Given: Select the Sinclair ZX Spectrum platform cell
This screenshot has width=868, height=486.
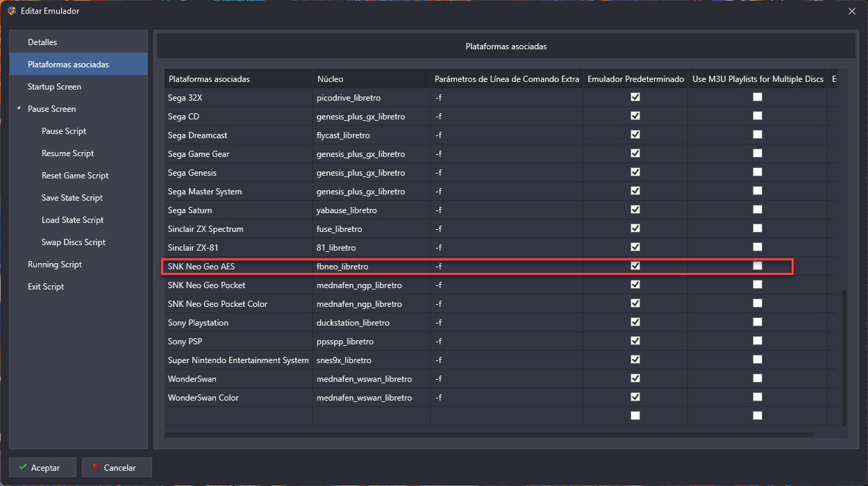Looking at the screenshot, I should click(238, 228).
